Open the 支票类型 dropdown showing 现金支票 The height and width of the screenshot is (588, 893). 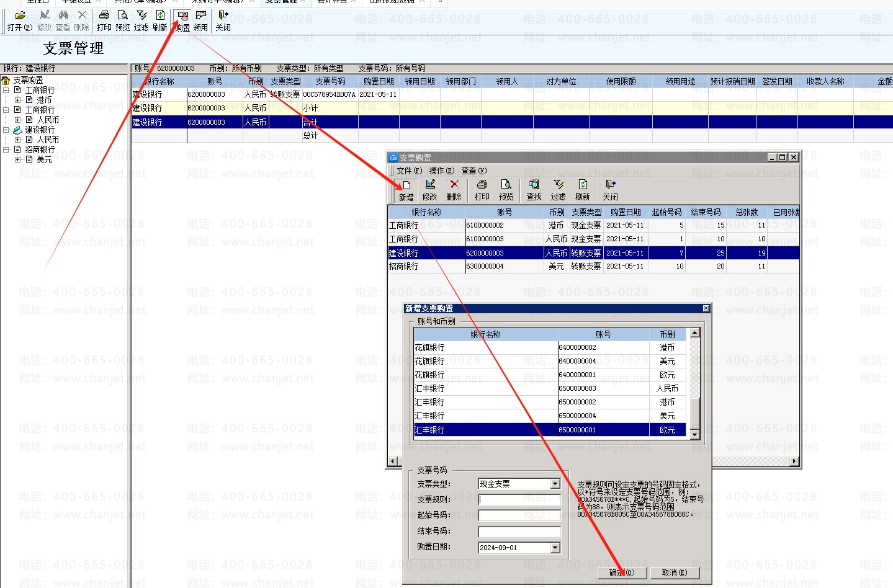555,484
